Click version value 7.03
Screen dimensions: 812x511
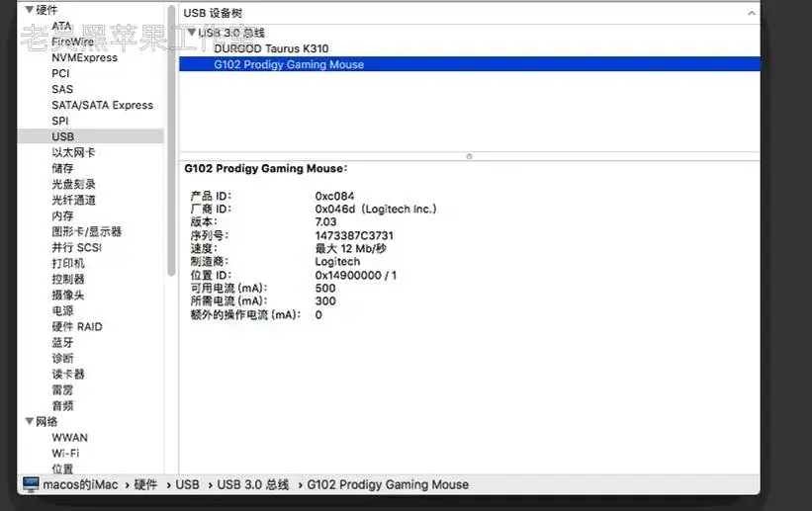click(x=325, y=222)
